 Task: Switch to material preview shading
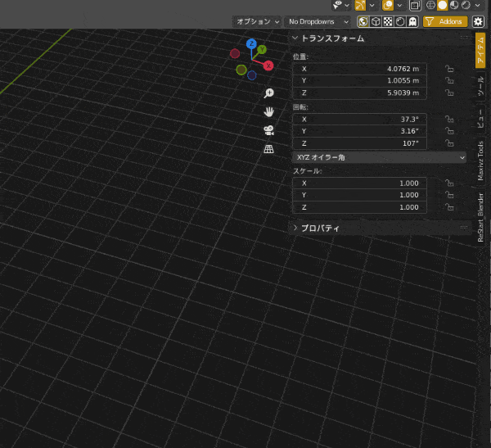[454, 5]
